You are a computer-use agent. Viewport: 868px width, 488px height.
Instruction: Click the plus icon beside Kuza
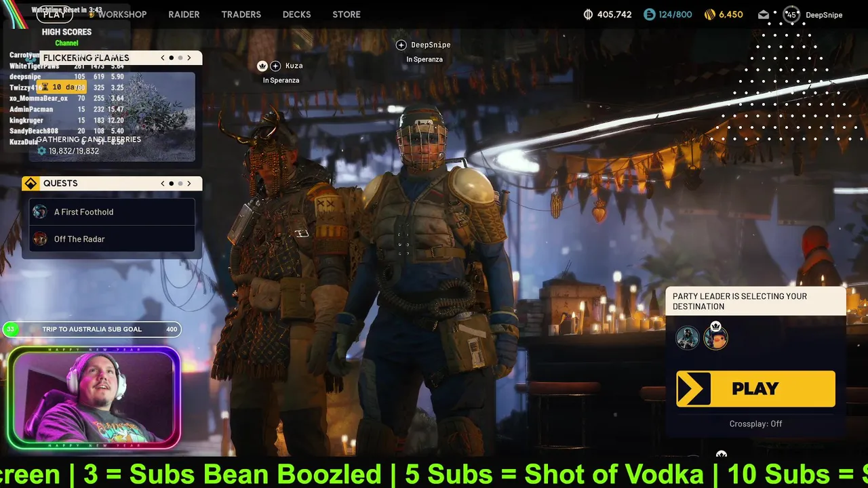pyautogui.click(x=275, y=66)
